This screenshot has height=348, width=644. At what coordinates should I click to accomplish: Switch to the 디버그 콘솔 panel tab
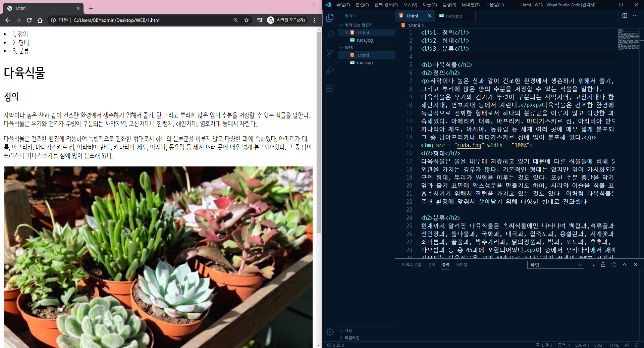click(412, 265)
